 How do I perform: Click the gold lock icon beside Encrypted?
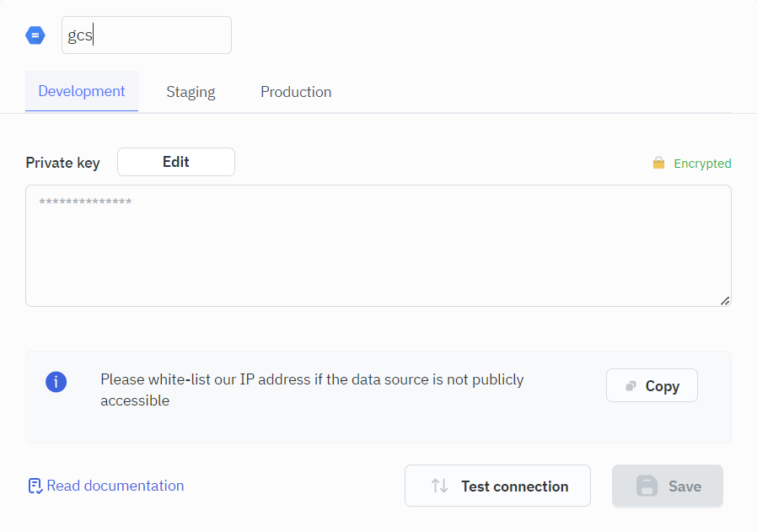point(658,163)
